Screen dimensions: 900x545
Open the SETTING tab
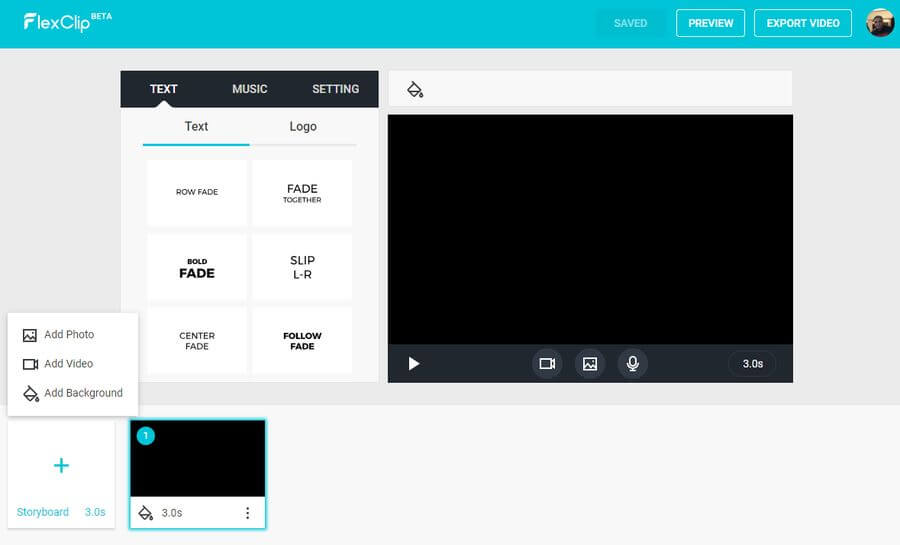[335, 89]
